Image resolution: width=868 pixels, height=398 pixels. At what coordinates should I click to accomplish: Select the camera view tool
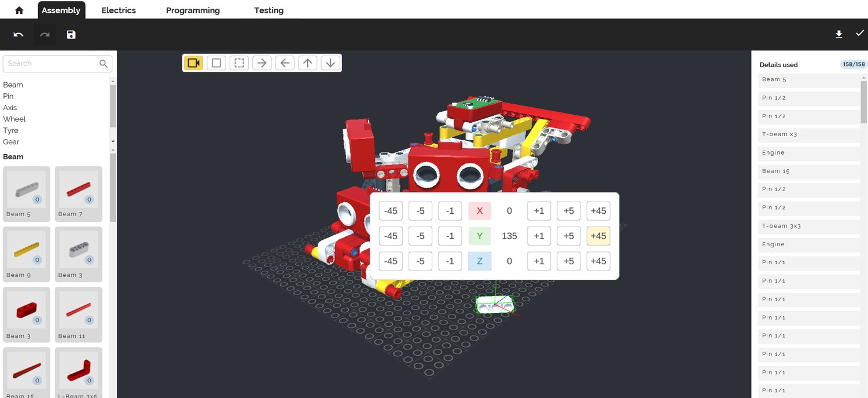pyautogui.click(x=194, y=63)
